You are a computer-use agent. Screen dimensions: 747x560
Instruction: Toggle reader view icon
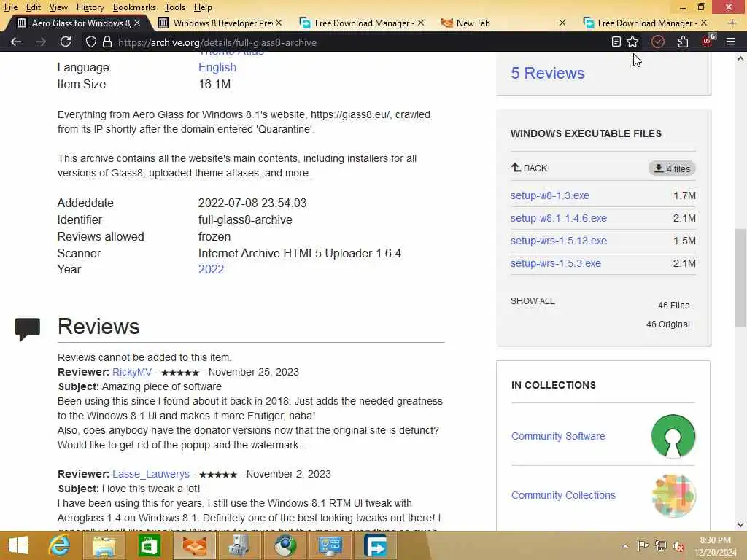tap(616, 42)
